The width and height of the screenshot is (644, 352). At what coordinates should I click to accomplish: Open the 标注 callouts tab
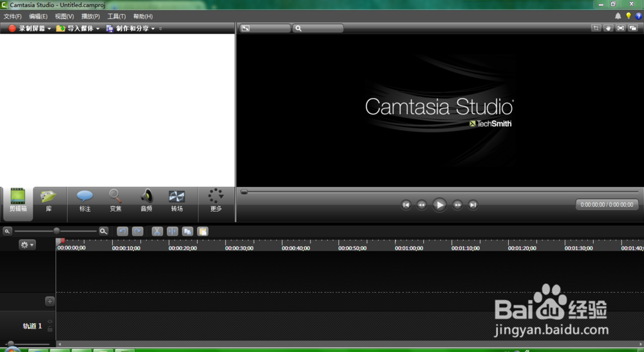pyautogui.click(x=85, y=200)
